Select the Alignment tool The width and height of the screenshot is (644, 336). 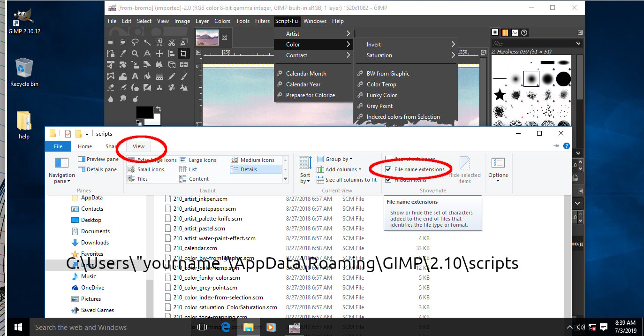pos(172,53)
